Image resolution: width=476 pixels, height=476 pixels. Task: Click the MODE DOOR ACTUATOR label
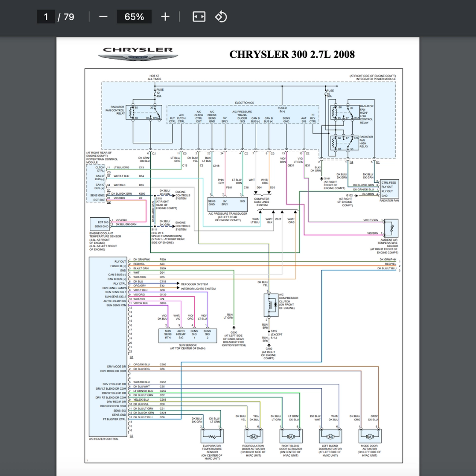click(x=369, y=447)
